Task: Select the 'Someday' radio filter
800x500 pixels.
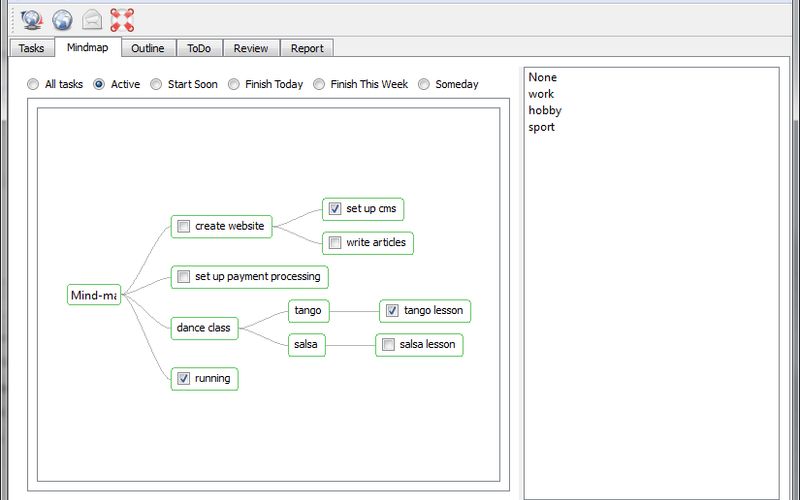Action: (424, 85)
